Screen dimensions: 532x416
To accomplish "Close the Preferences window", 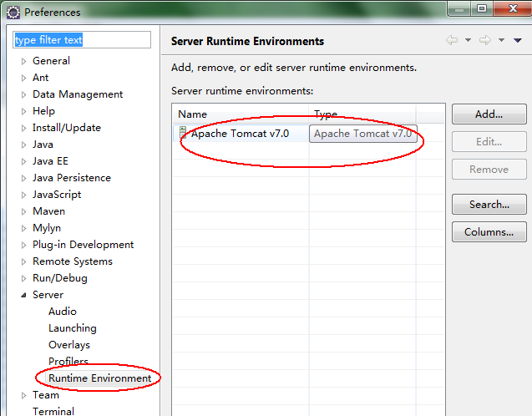I will (513, 8).
